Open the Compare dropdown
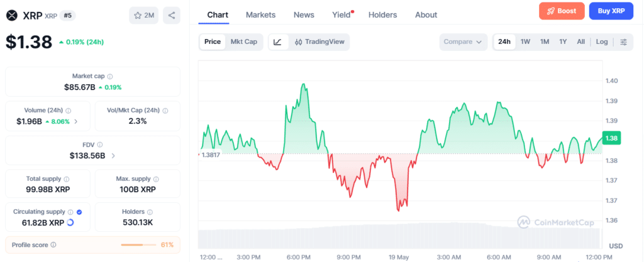The image size is (644, 262). [x=464, y=42]
